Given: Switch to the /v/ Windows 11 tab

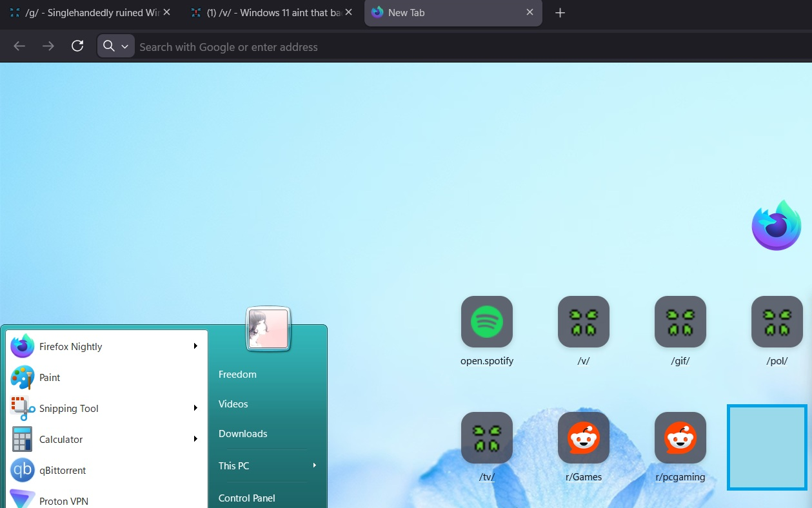Looking at the screenshot, I should pyautogui.click(x=272, y=13).
